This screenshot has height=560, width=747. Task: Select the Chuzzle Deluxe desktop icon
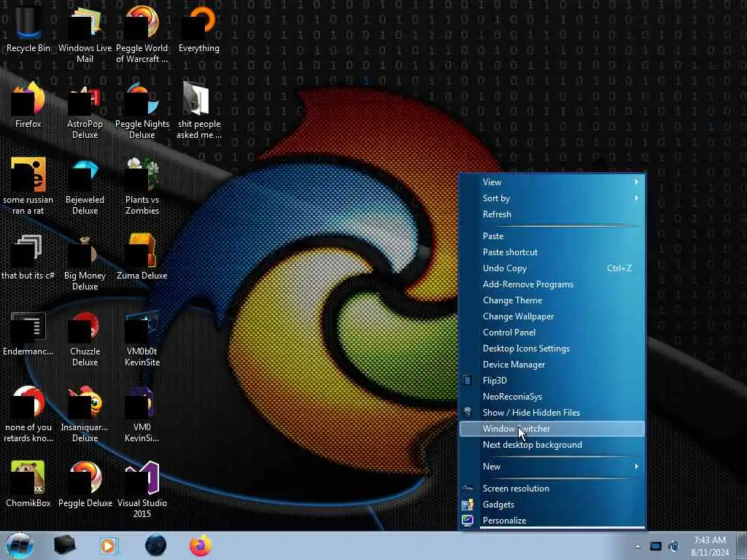85,338
